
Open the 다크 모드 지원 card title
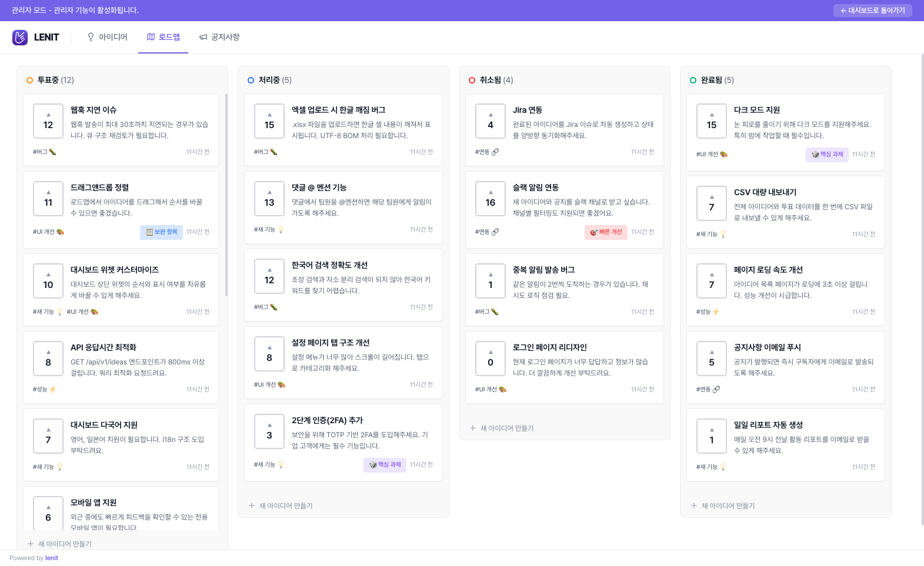[757, 110]
